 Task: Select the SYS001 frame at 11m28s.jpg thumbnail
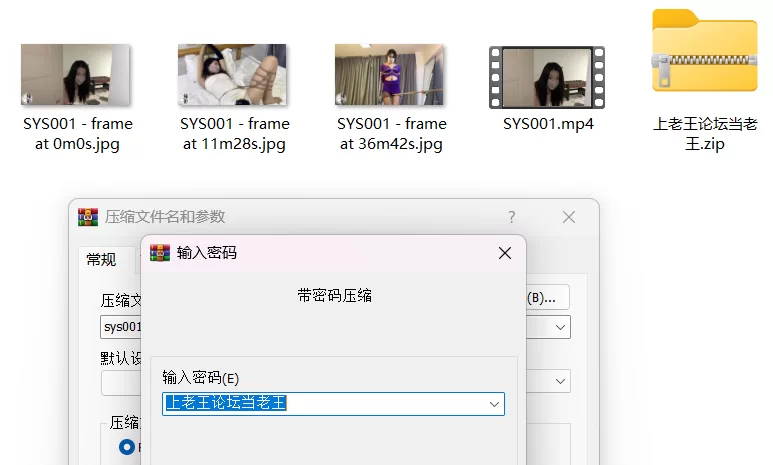232,74
